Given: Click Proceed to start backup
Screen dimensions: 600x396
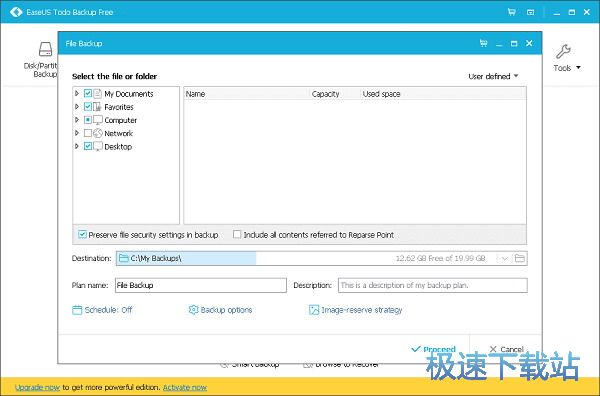Looking at the screenshot, I should tap(433, 349).
